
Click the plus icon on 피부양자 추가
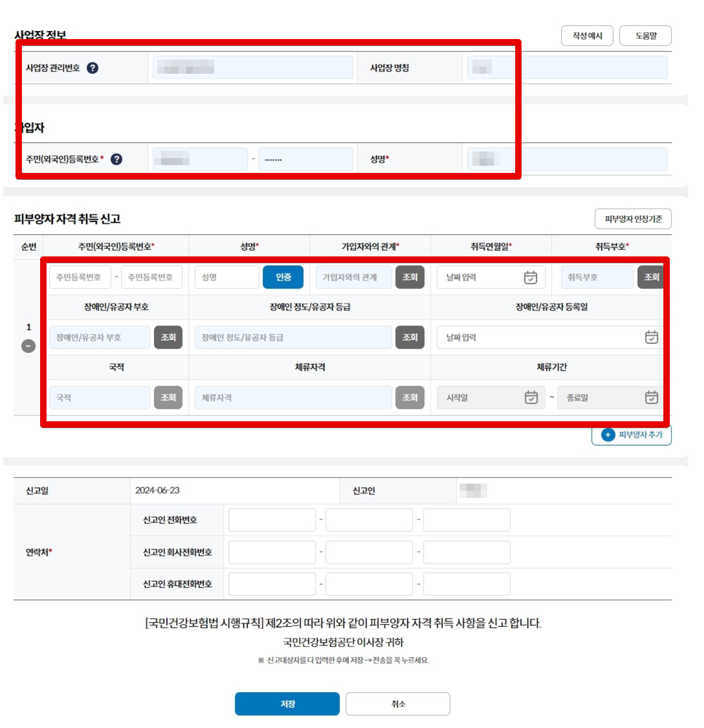point(607,436)
